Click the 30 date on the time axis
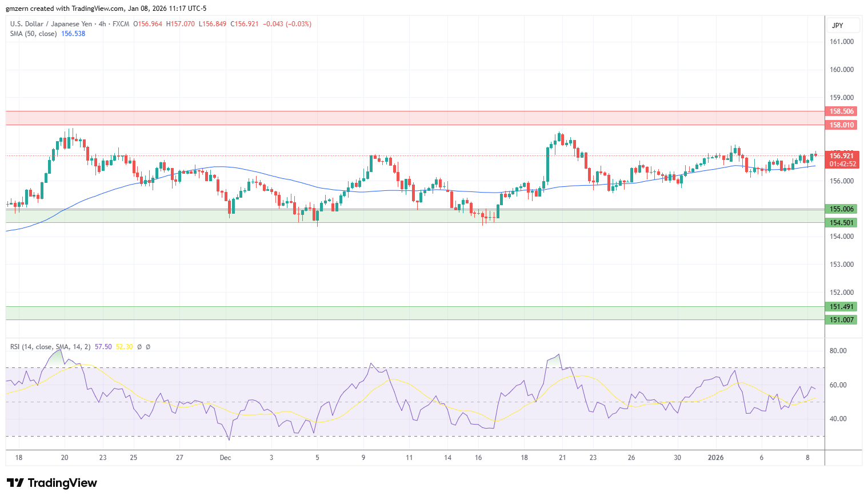 pos(677,458)
